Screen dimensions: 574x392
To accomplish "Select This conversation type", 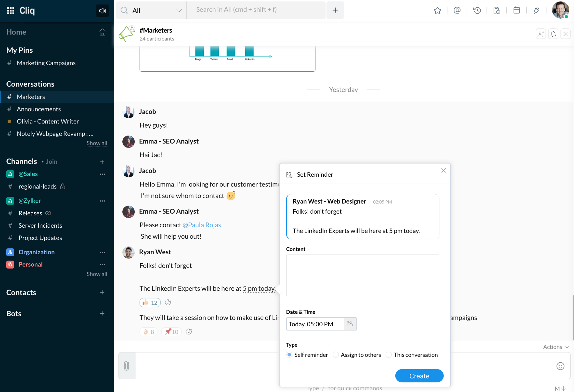I will click(x=389, y=355).
